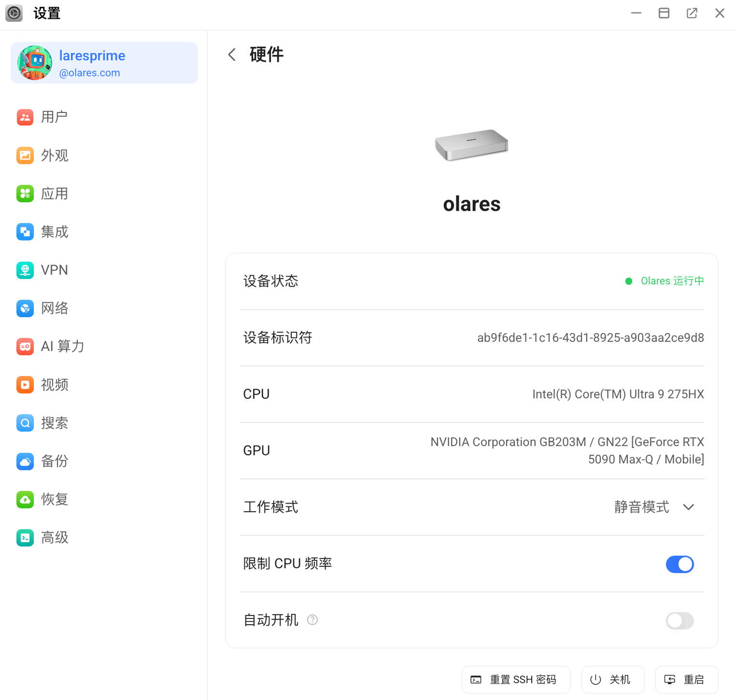Expand the 工作模式 chevron dropdown

(x=689, y=507)
